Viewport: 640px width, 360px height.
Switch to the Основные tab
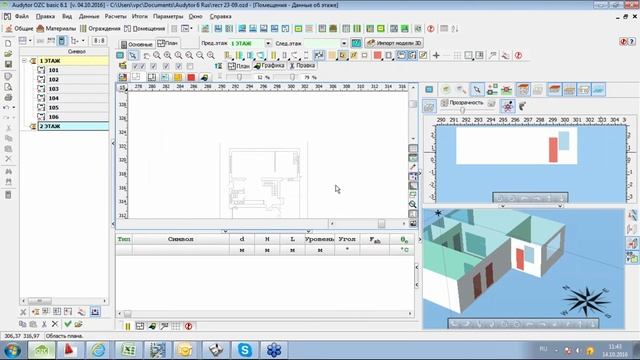coord(137,44)
